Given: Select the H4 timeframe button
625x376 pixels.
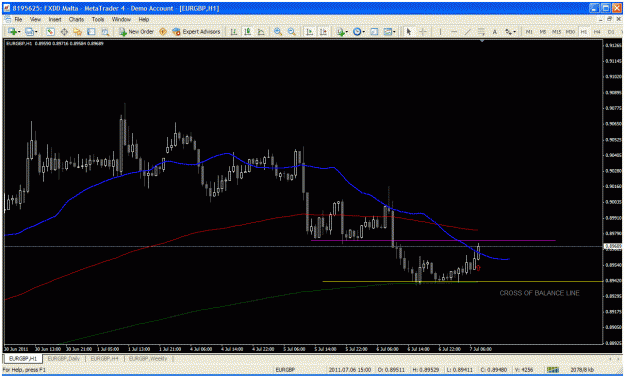Looking at the screenshot, I should click(597, 31).
